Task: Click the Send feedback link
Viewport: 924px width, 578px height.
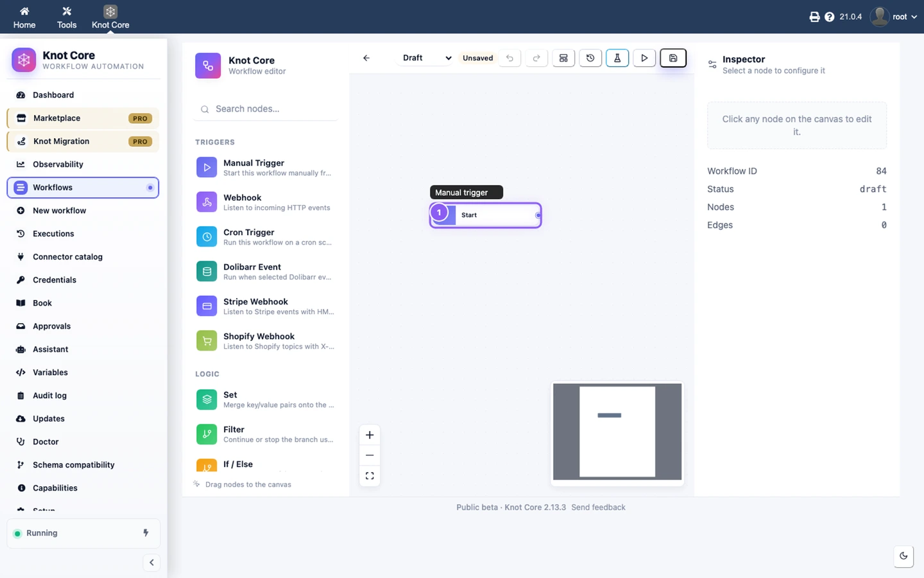Action: 598,507
